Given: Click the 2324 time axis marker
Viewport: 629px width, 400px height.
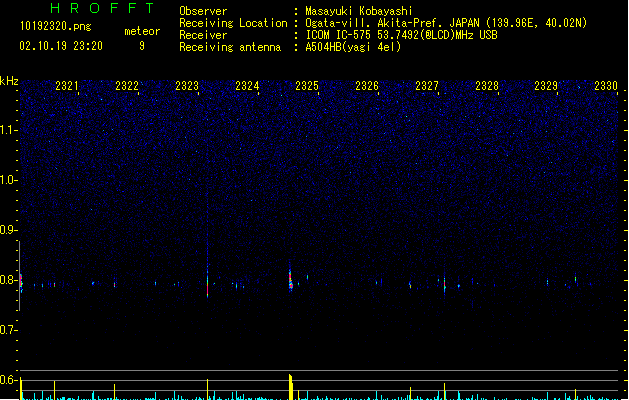Looking at the screenshot, I should pyautogui.click(x=247, y=86).
